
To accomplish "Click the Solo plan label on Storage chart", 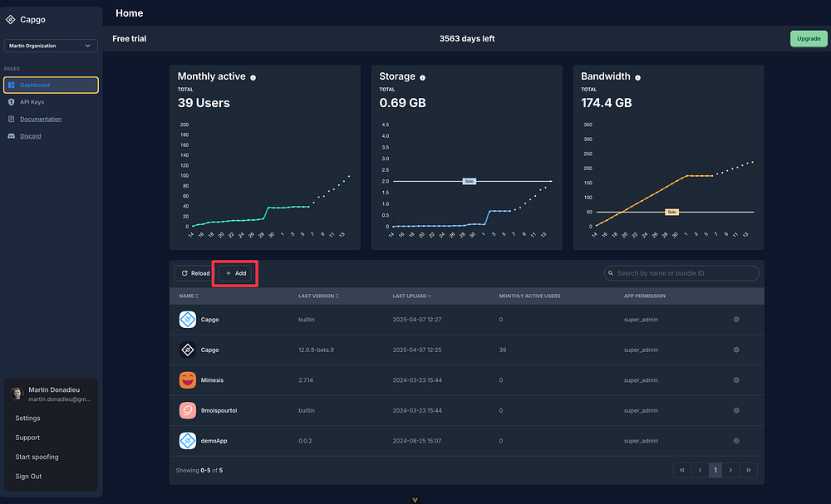I will coord(469,182).
